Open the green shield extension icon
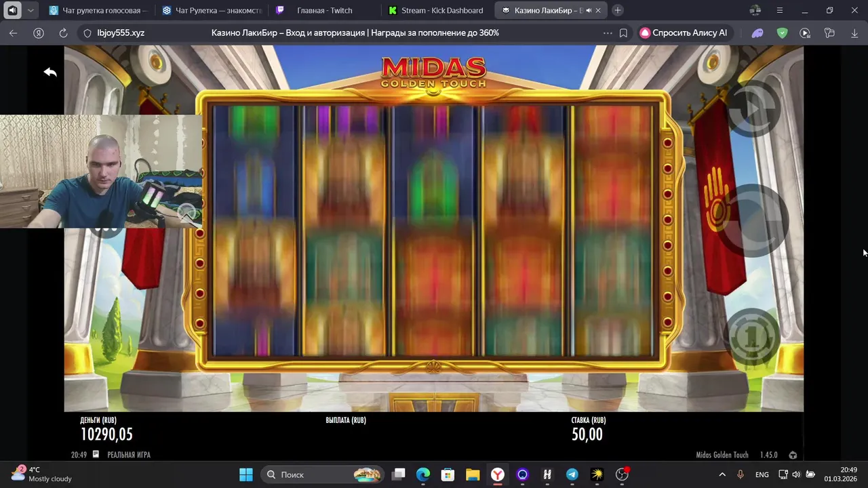868x488 pixels. click(782, 33)
